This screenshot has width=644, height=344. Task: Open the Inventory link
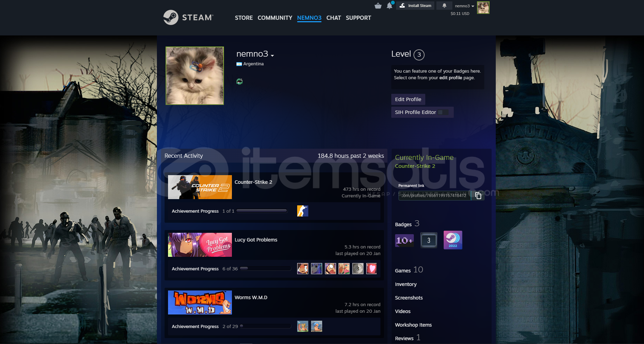406,284
